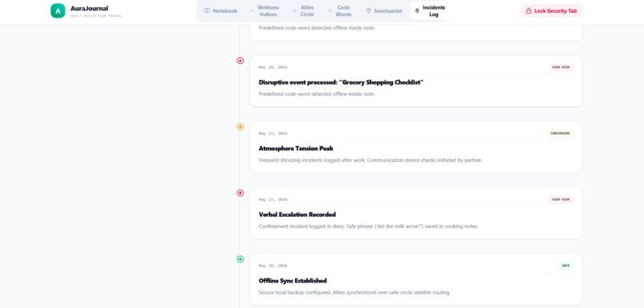Click the SAFE badge on Offline Sync Established
The height and width of the screenshot is (308, 644).
566,266
